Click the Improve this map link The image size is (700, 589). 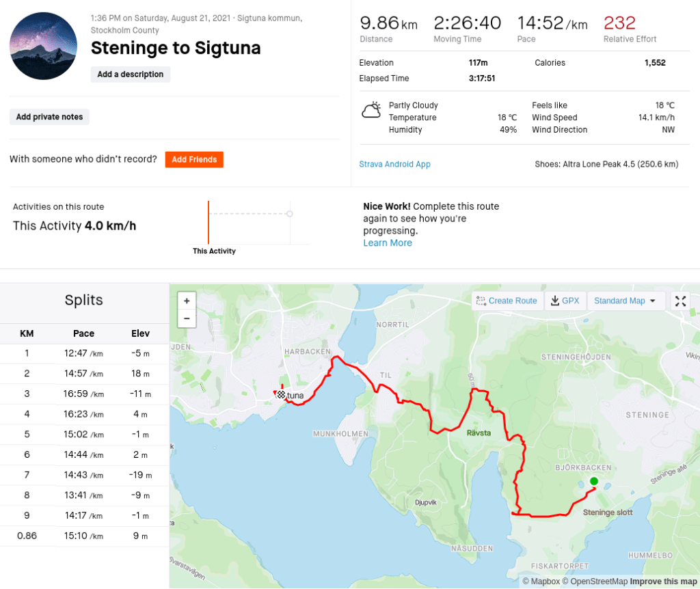(663, 581)
